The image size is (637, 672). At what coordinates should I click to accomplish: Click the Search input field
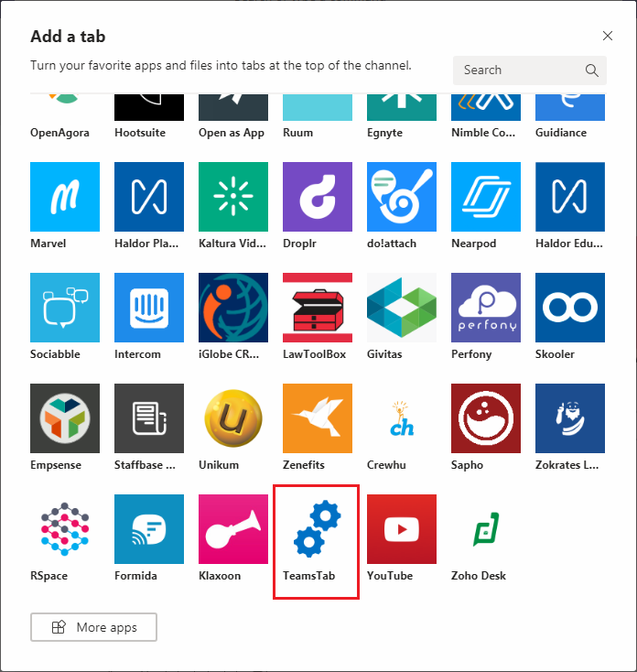coord(517,70)
